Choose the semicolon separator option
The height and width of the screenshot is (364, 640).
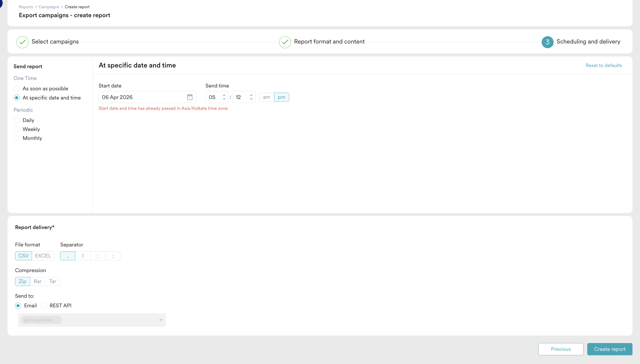click(113, 256)
